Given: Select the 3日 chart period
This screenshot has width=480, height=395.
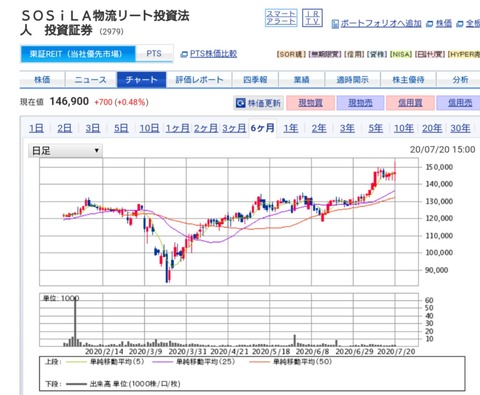Looking at the screenshot, I should [x=93, y=128].
